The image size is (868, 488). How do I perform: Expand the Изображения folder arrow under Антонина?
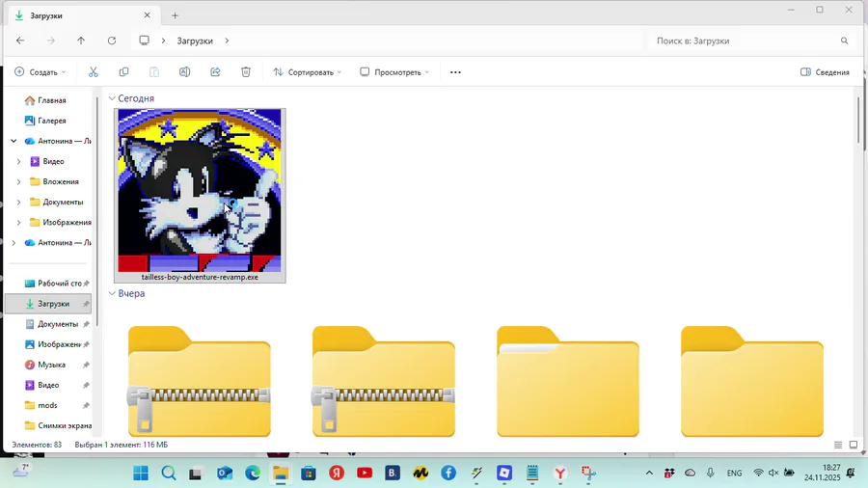click(x=19, y=223)
